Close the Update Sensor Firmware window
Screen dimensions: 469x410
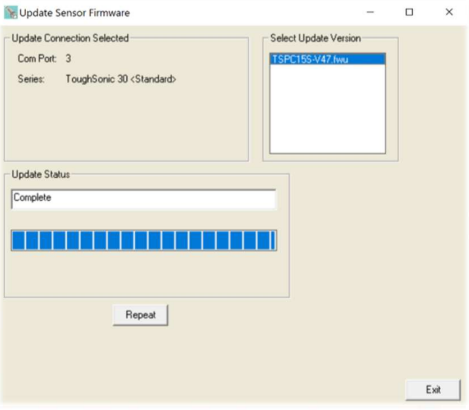point(449,12)
